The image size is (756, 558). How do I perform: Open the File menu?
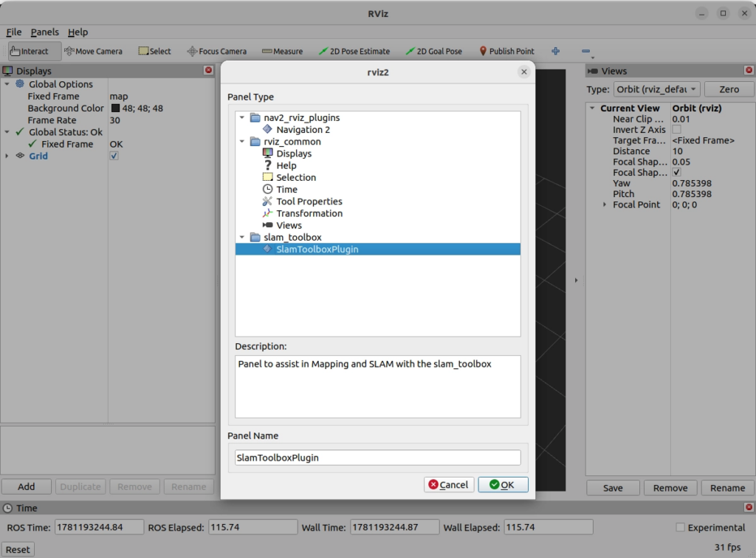[13, 32]
